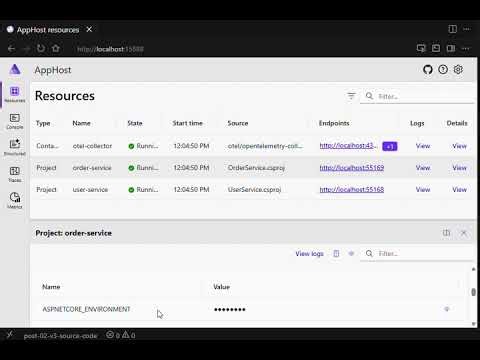Toggle show all values eye icon
The width and height of the screenshot is (480, 360).
(x=351, y=254)
